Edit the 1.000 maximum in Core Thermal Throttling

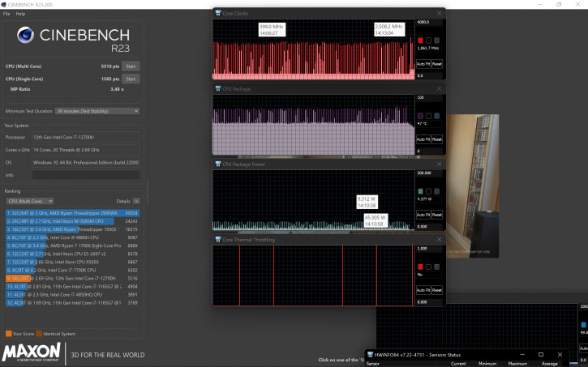[429, 249]
